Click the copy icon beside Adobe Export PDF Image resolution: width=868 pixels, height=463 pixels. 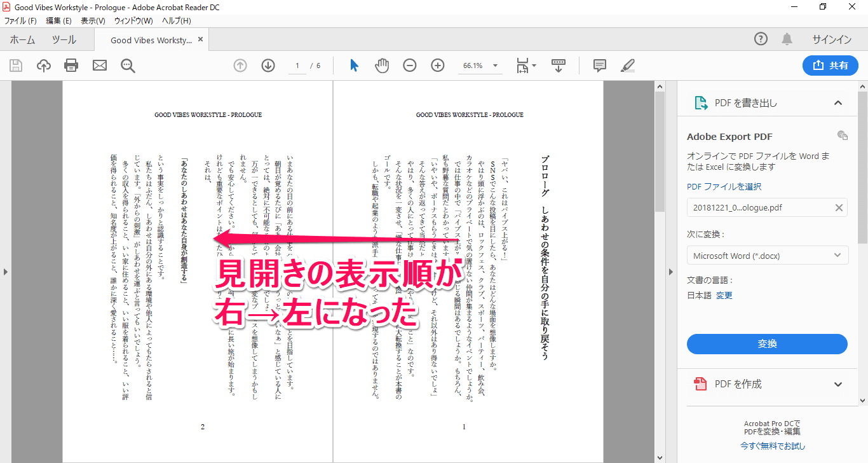click(x=843, y=135)
